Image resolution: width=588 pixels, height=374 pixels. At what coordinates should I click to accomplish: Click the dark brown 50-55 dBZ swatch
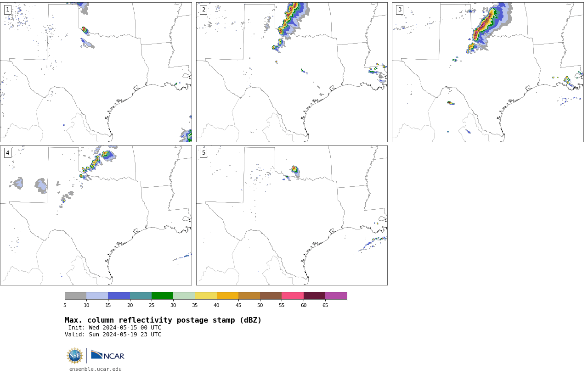pyautogui.click(x=271, y=296)
